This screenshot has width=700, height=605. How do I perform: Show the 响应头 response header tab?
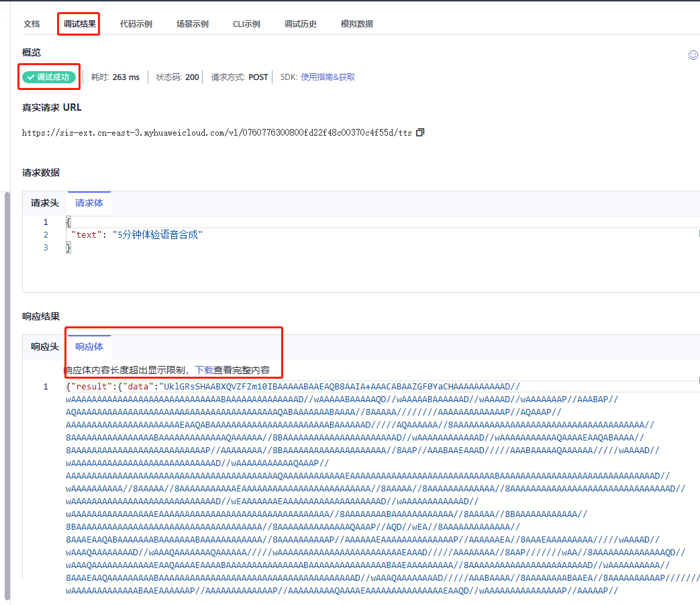tap(45, 346)
